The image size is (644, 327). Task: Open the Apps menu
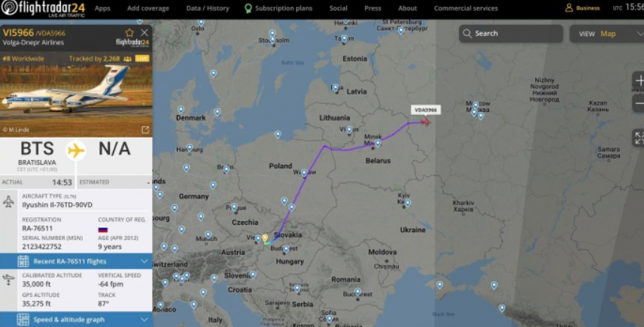102,8
